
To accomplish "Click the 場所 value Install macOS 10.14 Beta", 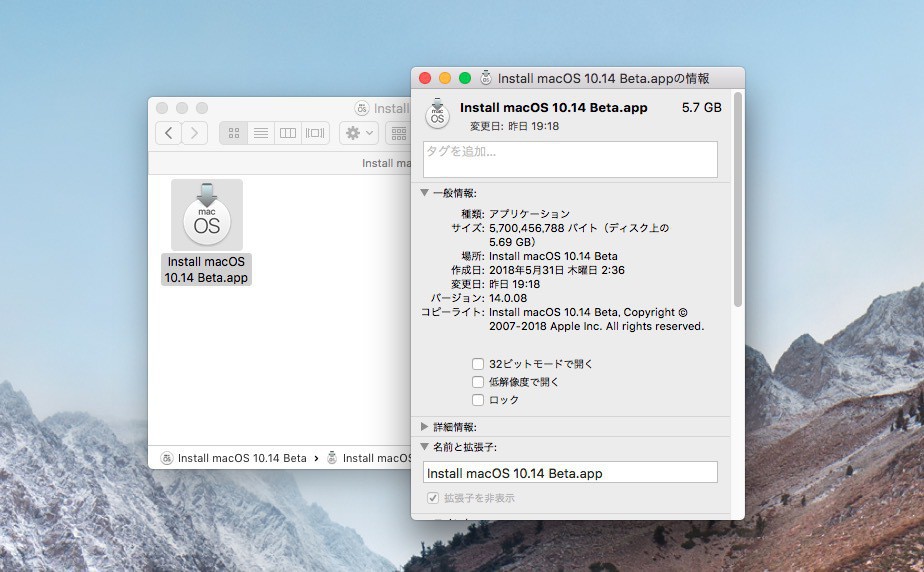I will point(553,256).
